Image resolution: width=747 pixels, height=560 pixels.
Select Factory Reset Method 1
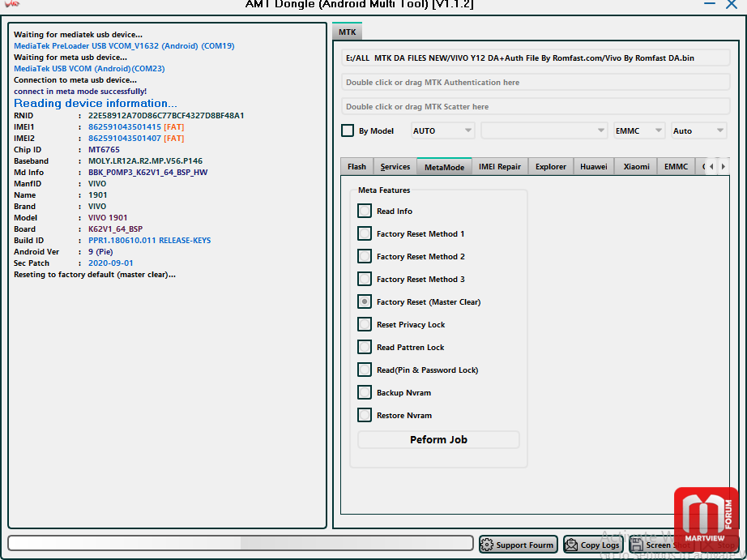point(365,233)
